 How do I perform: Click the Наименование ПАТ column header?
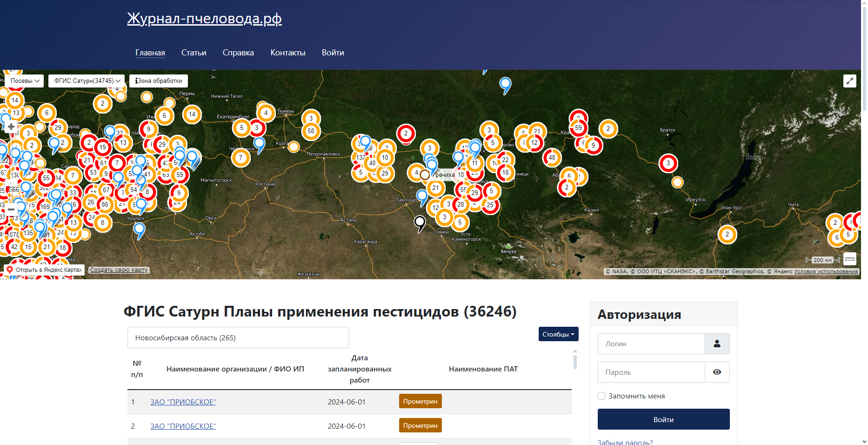coord(483,369)
